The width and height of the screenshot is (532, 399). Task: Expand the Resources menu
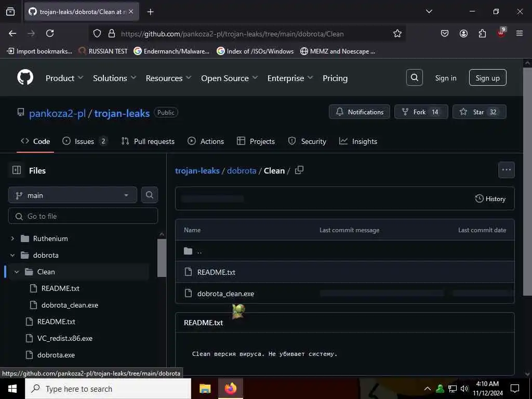tap(169, 78)
